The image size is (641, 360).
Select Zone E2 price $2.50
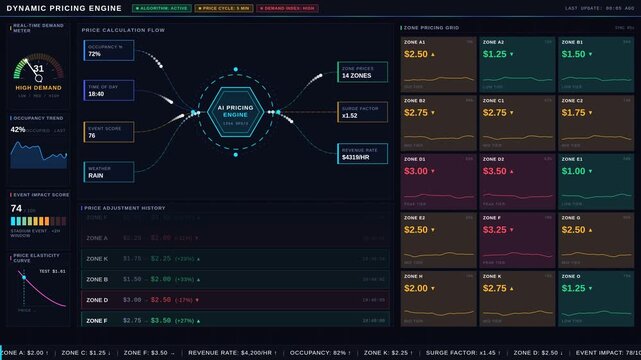(416, 230)
